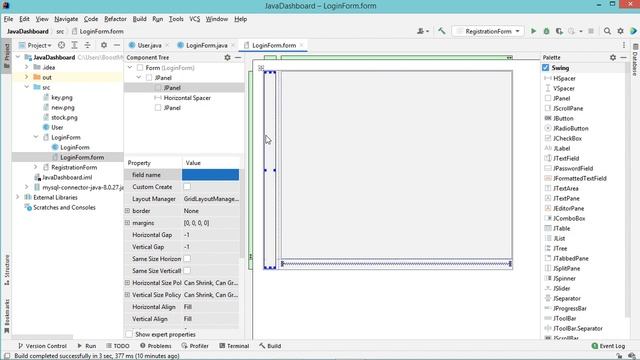Pick JScrollPane from the Palette

pyautogui.click(x=564, y=108)
